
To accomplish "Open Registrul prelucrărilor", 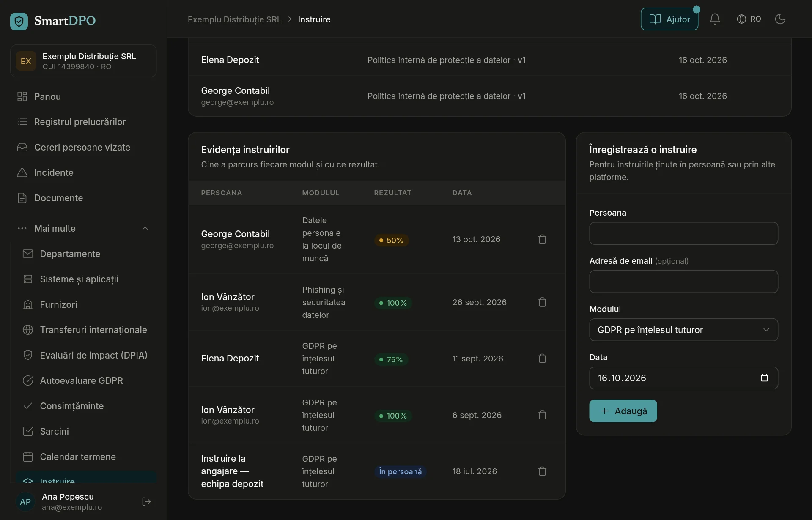I will (83, 122).
